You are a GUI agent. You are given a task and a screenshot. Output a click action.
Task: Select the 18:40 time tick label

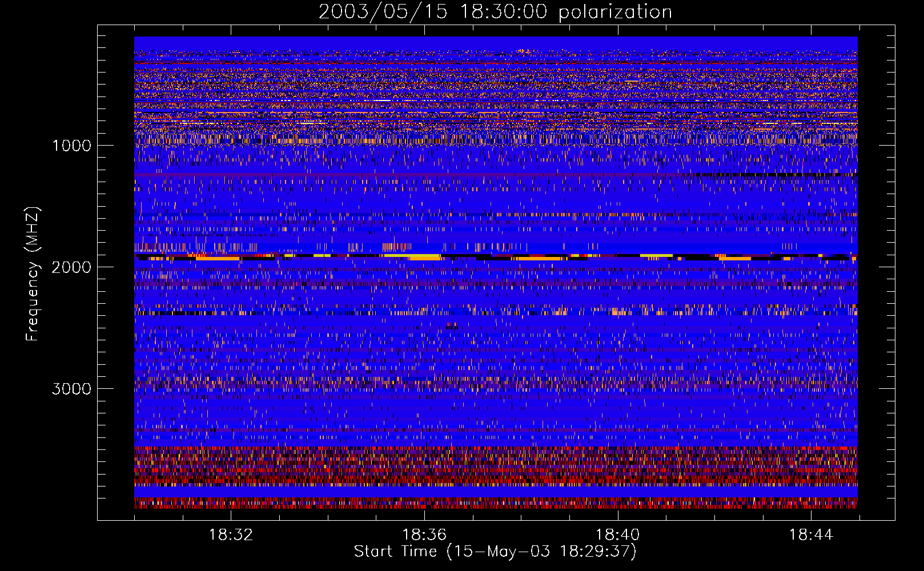click(618, 535)
